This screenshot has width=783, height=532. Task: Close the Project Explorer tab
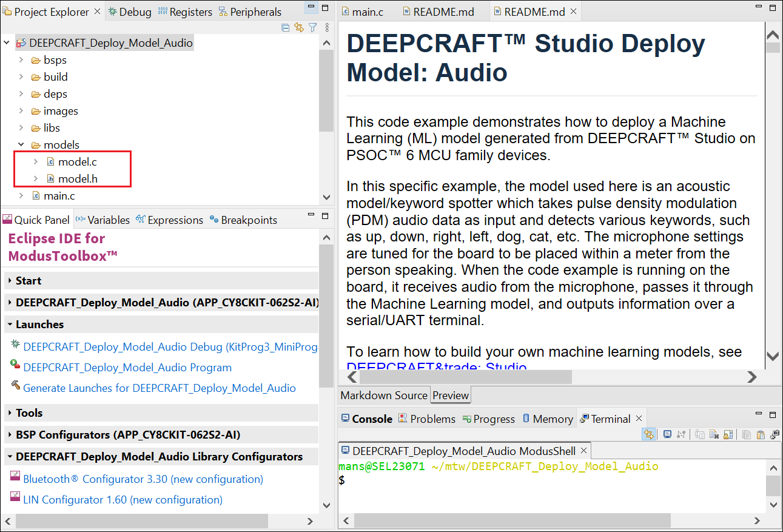98,12
